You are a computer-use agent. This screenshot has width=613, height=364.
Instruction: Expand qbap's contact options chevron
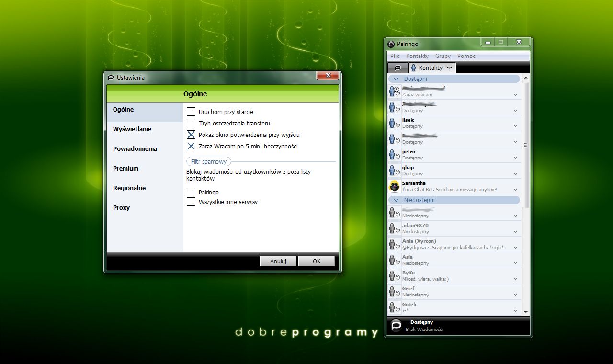(516, 173)
